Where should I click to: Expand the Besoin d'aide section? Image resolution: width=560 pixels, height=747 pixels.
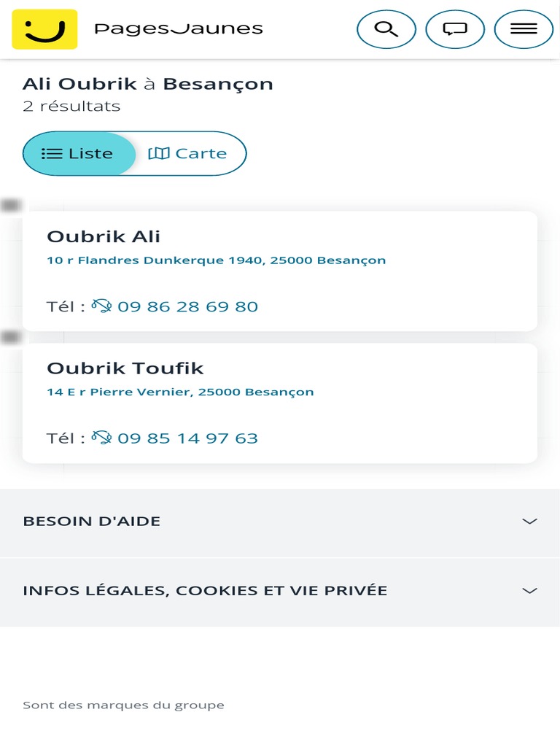point(92,522)
